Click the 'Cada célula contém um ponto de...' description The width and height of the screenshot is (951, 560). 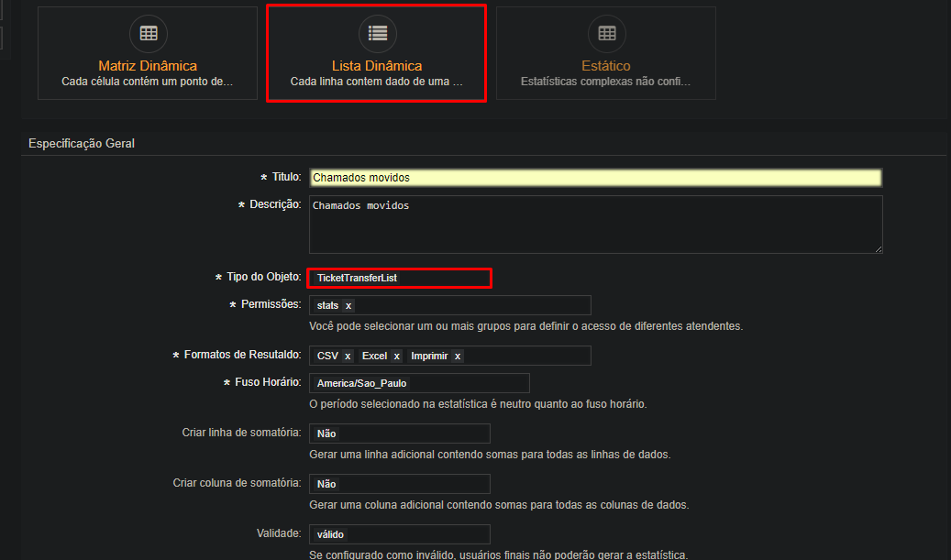pyautogui.click(x=148, y=82)
